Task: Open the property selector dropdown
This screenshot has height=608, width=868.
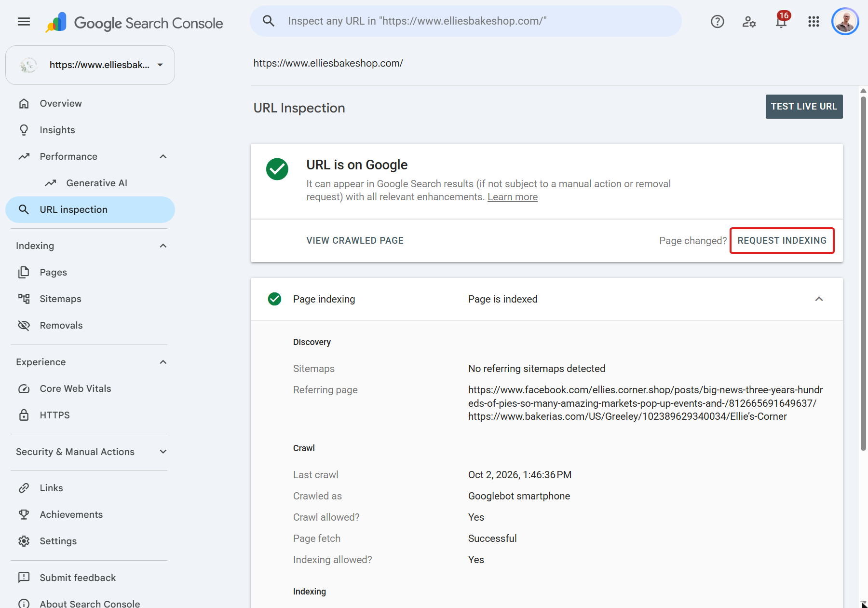Action: (x=90, y=65)
